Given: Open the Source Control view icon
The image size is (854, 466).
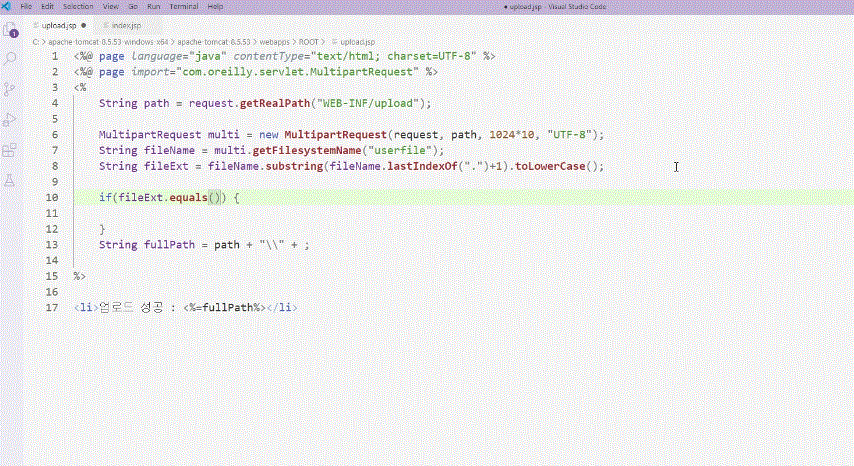Looking at the screenshot, I should tap(10, 89).
